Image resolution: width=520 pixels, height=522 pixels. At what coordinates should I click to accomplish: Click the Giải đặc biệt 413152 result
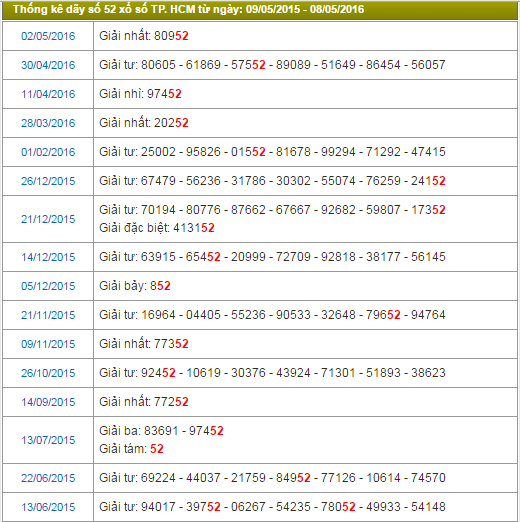point(157,228)
